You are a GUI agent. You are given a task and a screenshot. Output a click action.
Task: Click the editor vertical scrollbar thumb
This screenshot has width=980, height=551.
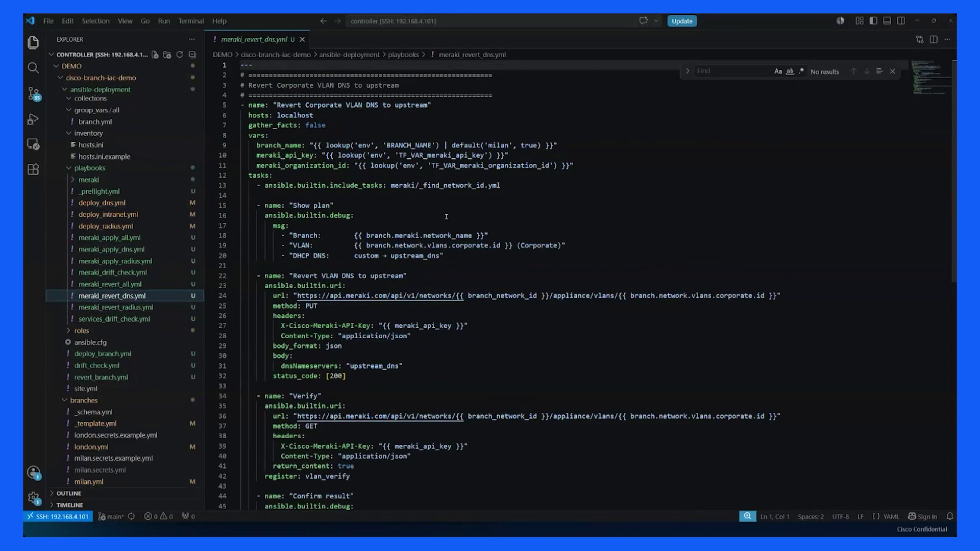coord(954,171)
